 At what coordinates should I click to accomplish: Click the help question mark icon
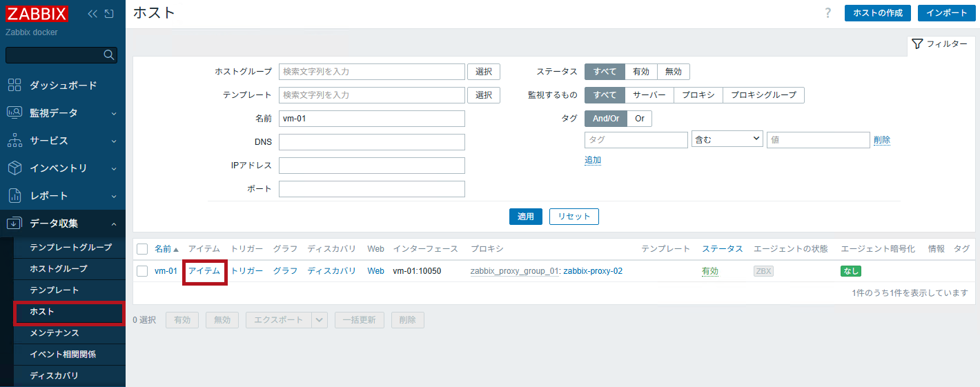point(827,13)
